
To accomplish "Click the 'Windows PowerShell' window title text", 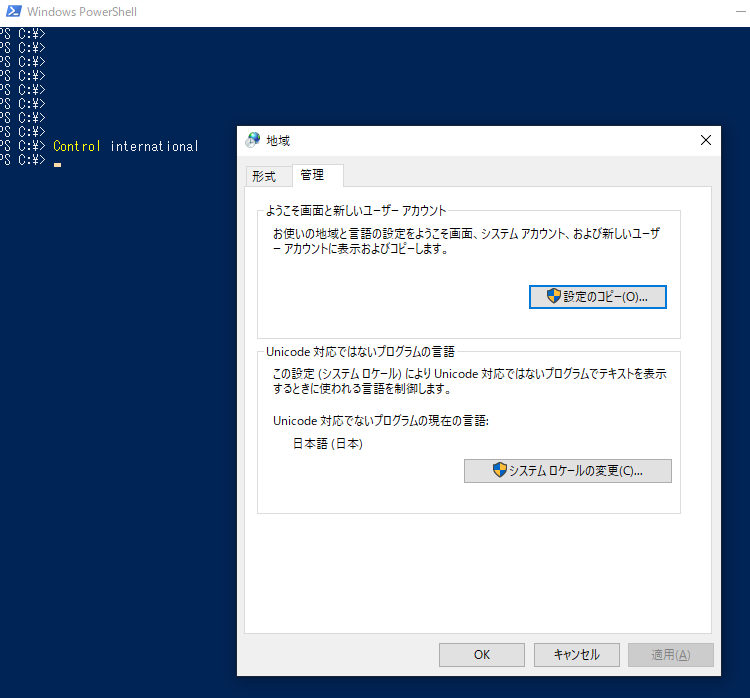I will pos(82,11).
